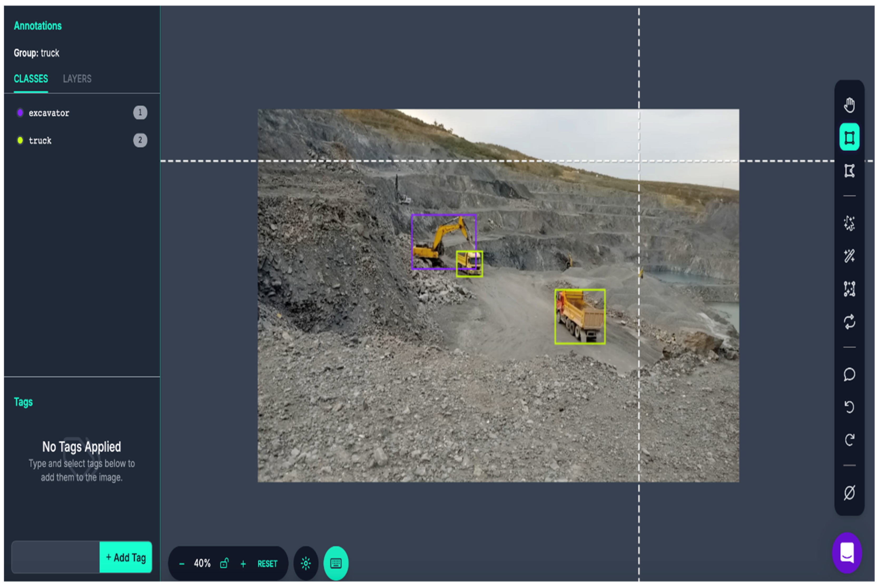
Task: Click the repeat previous annotations icon
Action: coord(849,322)
